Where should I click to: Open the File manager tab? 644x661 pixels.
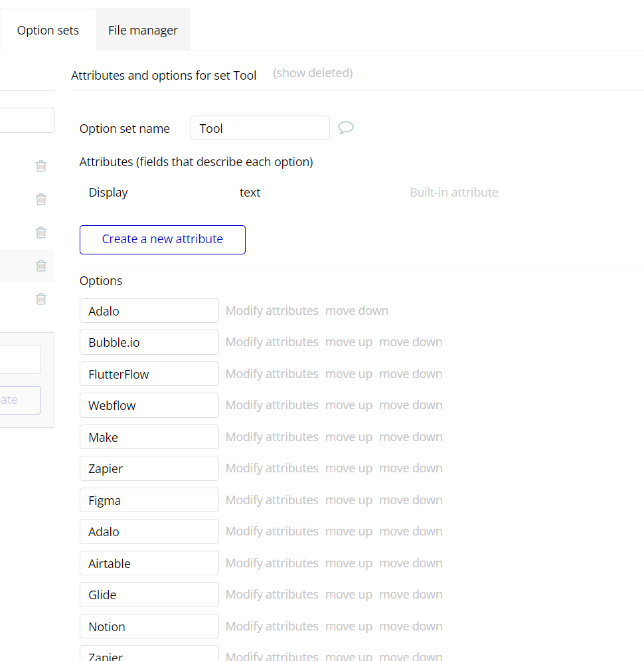tap(143, 31)
